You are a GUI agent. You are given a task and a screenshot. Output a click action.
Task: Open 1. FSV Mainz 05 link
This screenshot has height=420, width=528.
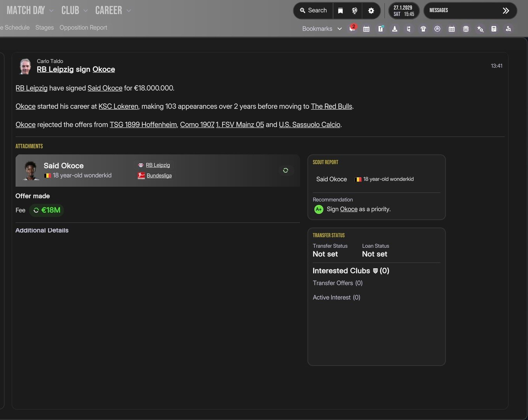(x=240, y=125)
